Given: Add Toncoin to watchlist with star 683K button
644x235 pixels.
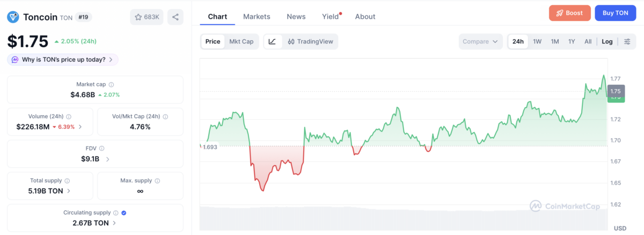Looking at the screenshot, I should point(147,17).
